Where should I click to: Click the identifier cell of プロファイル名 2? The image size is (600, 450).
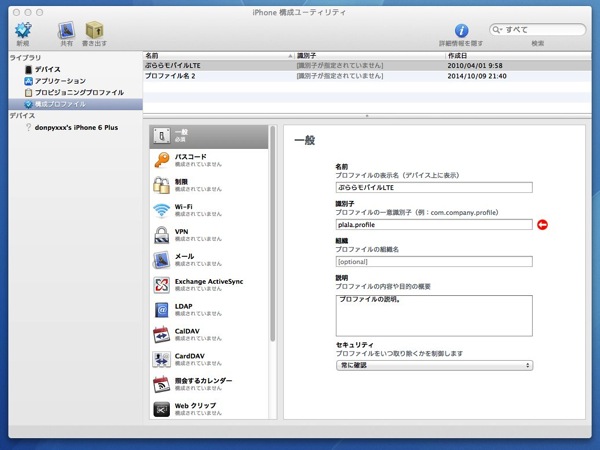click(x=340, y=76)
